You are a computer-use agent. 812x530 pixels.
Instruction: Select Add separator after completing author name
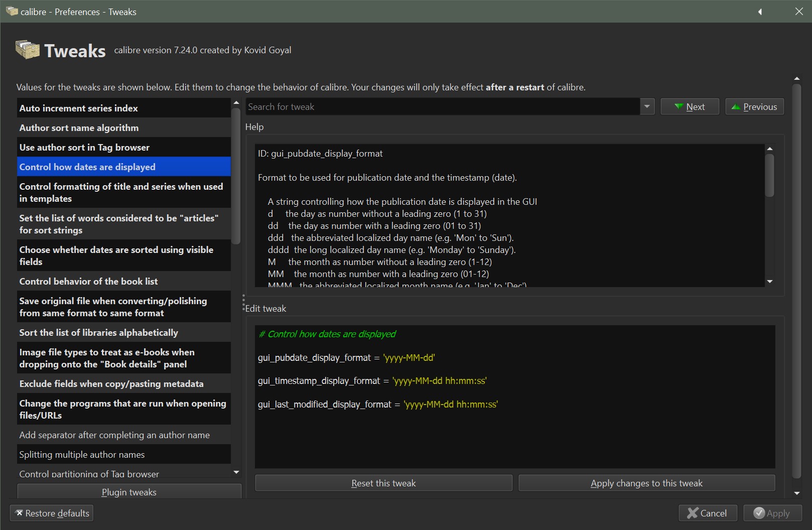[124, 435]
